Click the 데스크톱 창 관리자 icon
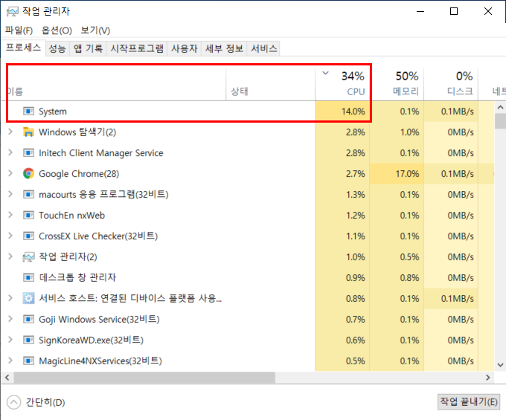 click(x=28, y=277)
